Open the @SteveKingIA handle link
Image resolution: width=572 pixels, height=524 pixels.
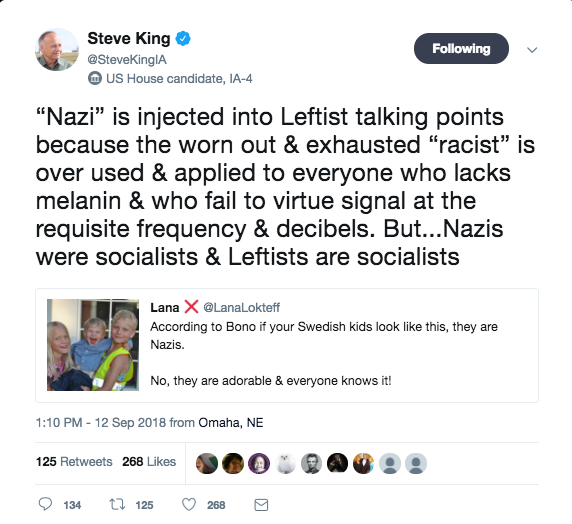tap(127, 59)
